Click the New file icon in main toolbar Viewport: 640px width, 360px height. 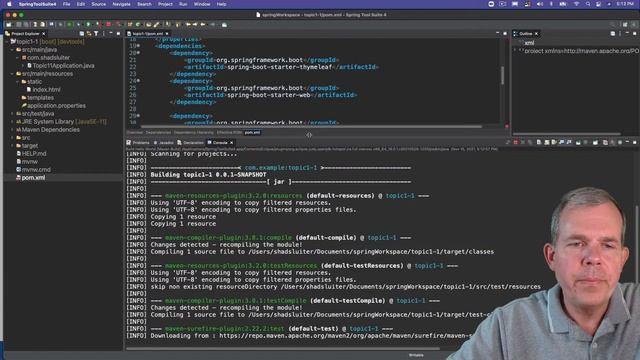pyautogui.click(x=9, y=24)
